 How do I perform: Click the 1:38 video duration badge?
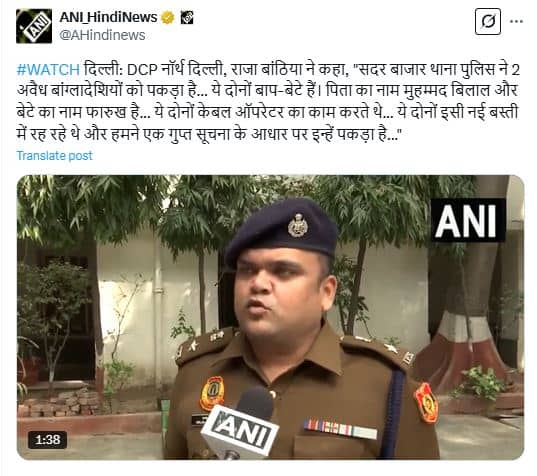tap(48, 439)
